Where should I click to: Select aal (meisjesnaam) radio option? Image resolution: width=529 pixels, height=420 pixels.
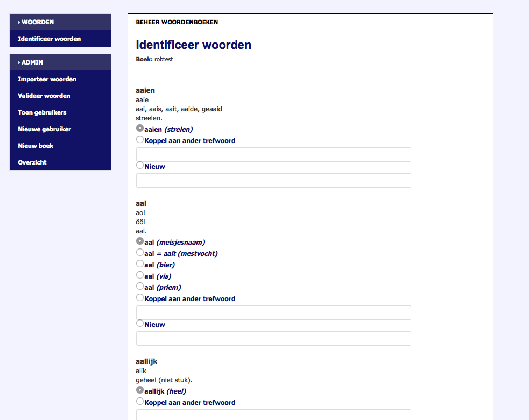pos(140,241)
